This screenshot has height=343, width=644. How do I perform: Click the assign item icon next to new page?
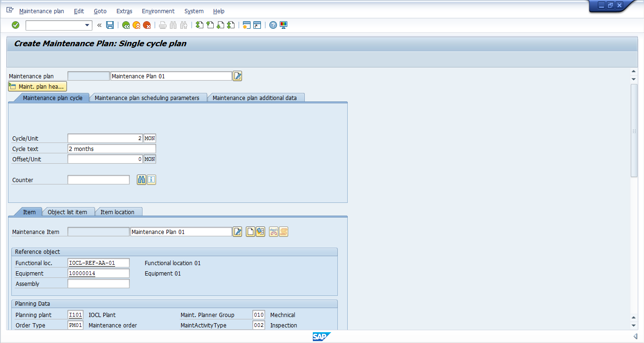point(260,232)
